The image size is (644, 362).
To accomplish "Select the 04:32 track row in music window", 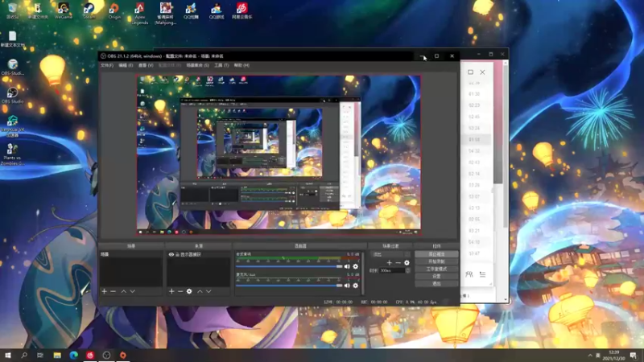I will click(477, 151).
